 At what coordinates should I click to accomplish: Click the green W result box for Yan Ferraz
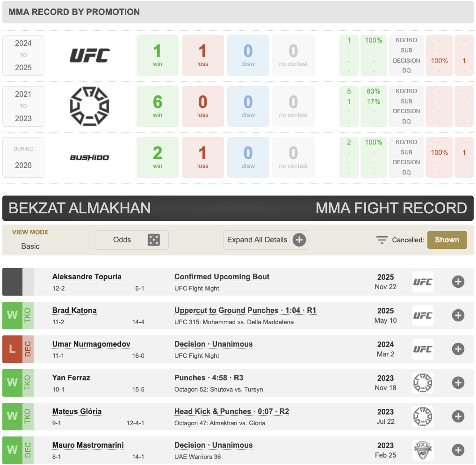(x=12, y=383)
